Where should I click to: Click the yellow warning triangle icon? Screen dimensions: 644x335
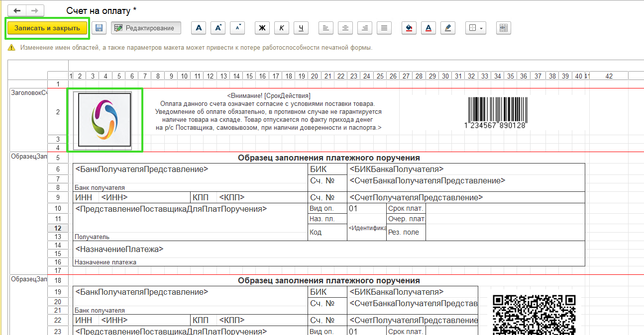pyautogui.click(x=11, y=48)
